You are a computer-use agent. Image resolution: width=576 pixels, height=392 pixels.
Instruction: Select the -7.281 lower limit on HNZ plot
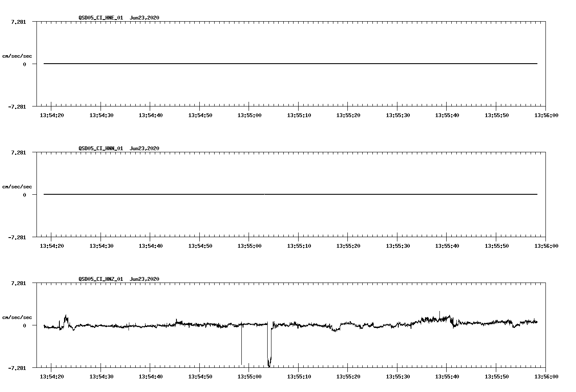pos(17,368)
